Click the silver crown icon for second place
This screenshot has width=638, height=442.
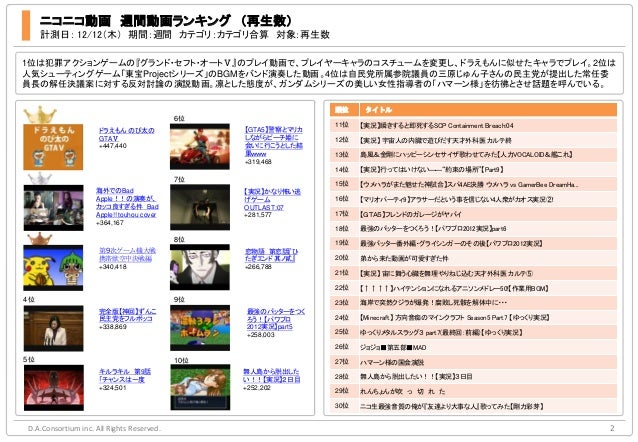[x=40, y=178]
